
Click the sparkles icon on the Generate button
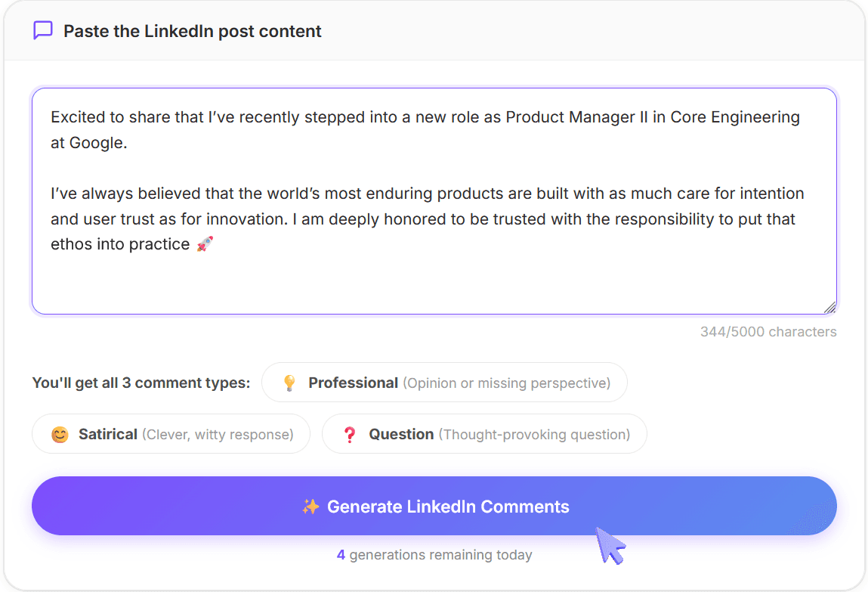click(x=309, y=506)
